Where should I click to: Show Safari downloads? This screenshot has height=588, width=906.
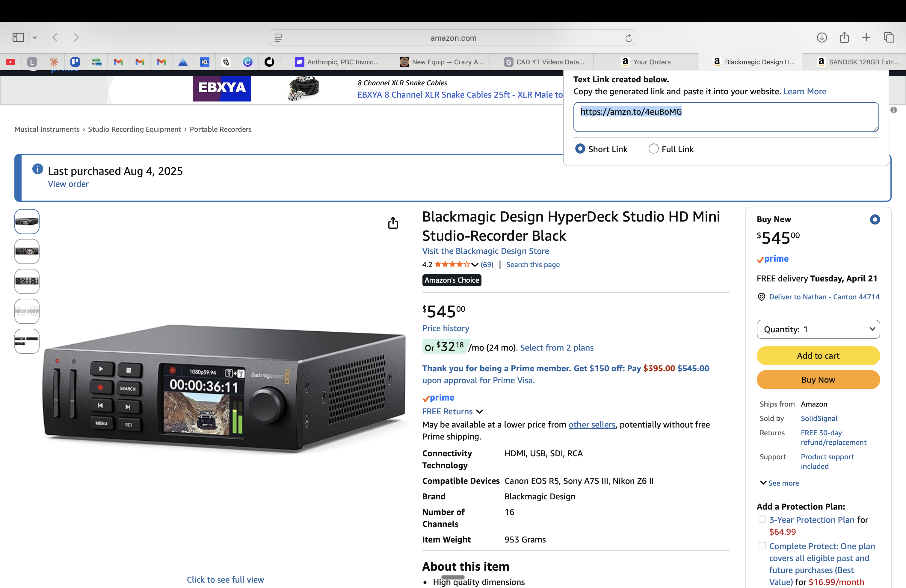(822, 37)
